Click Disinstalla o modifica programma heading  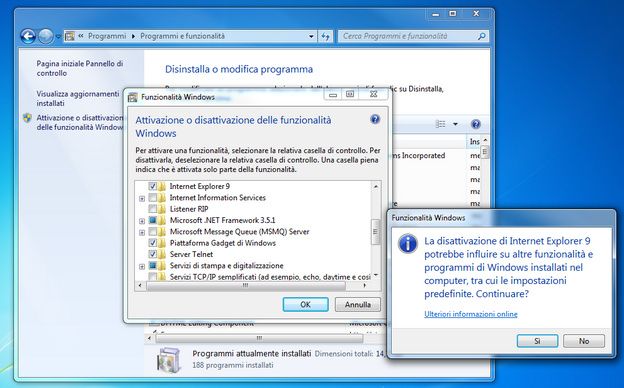pyautogui.click(x=239, y=69)
